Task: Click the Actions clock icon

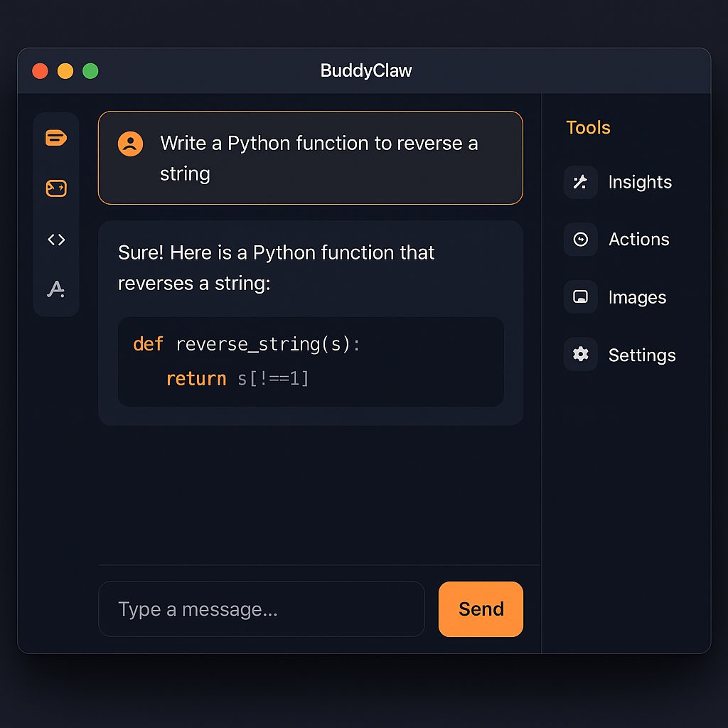Action: 580,240
